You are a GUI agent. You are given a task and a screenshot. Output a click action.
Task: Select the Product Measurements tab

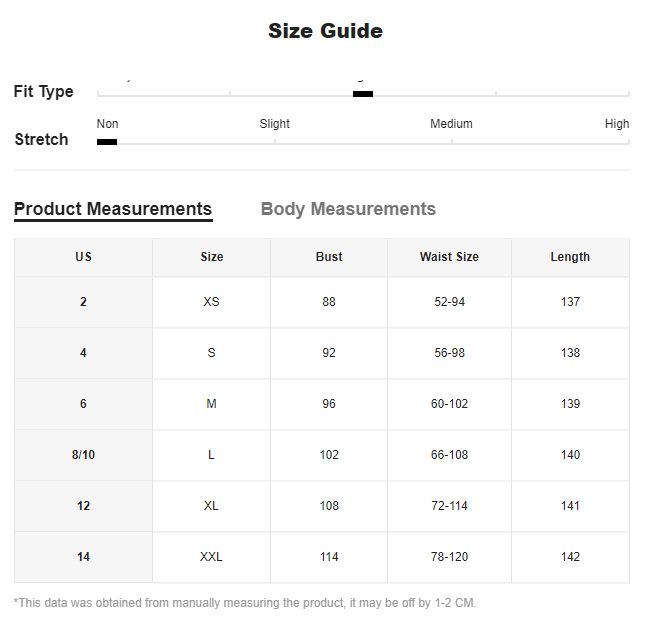click(113, 209)
